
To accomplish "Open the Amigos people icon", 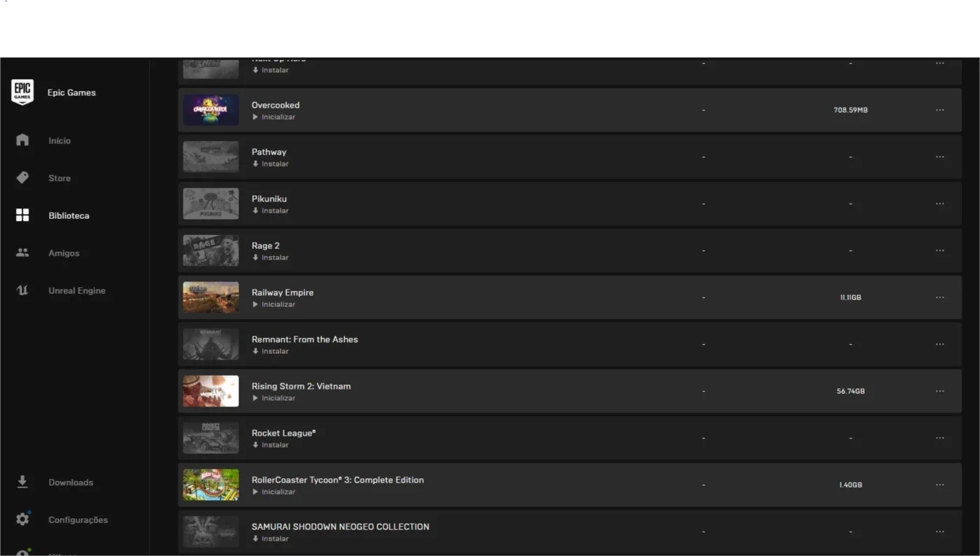I will coord(22,252).
